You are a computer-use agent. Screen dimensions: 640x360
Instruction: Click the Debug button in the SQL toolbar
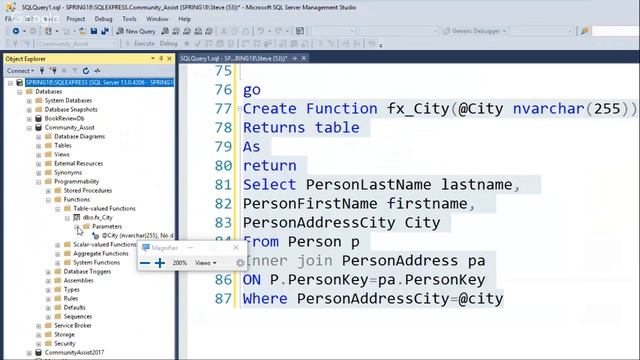click(x=168, y=43)
